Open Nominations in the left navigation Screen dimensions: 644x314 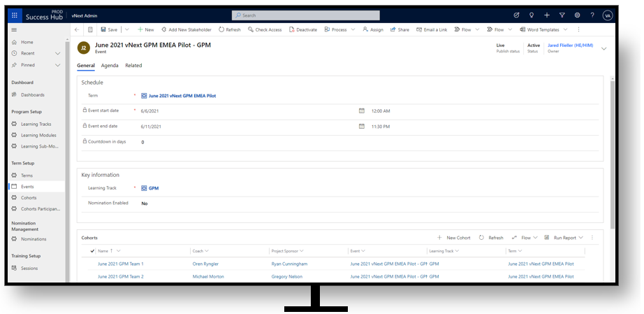tap(34, 238)
